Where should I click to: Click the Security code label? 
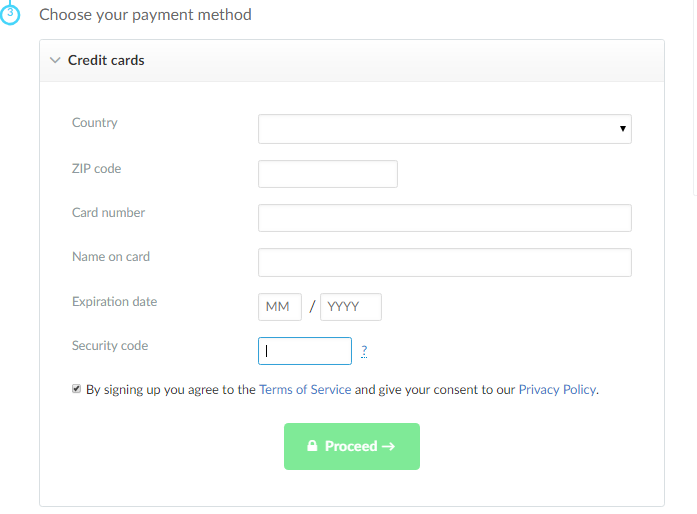110,345
